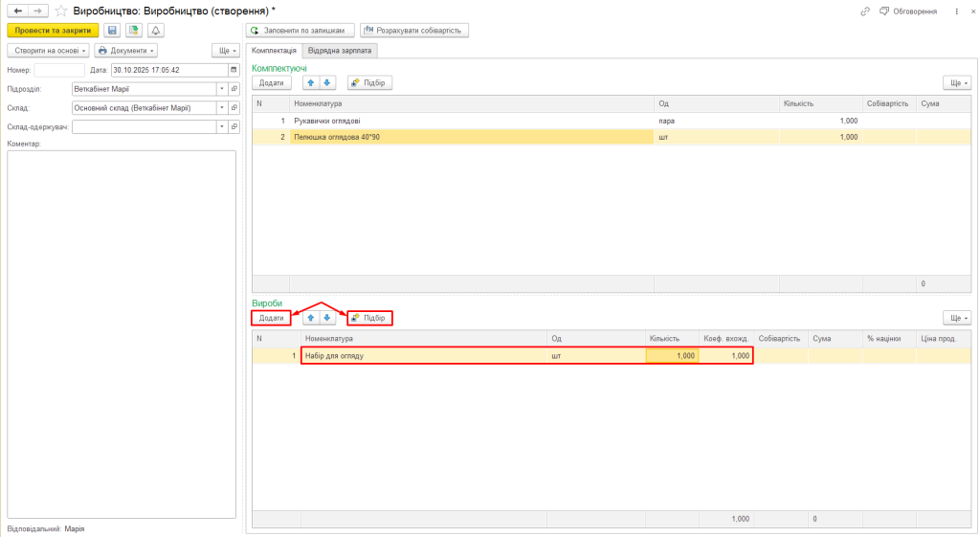Click the post document icon next to save
This screenshot has width=980, height=537.
click(x=134, y=31)
